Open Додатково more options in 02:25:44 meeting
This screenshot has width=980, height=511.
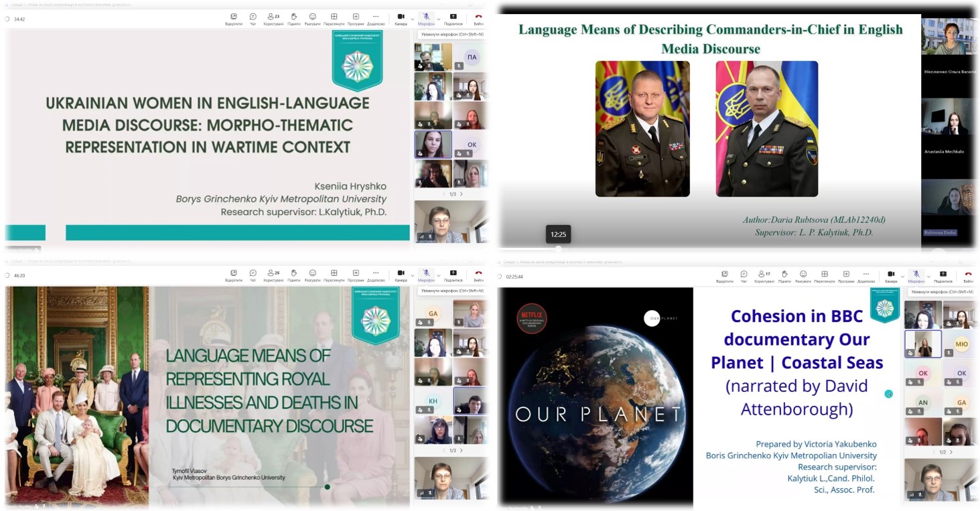(x=867, y=277)
